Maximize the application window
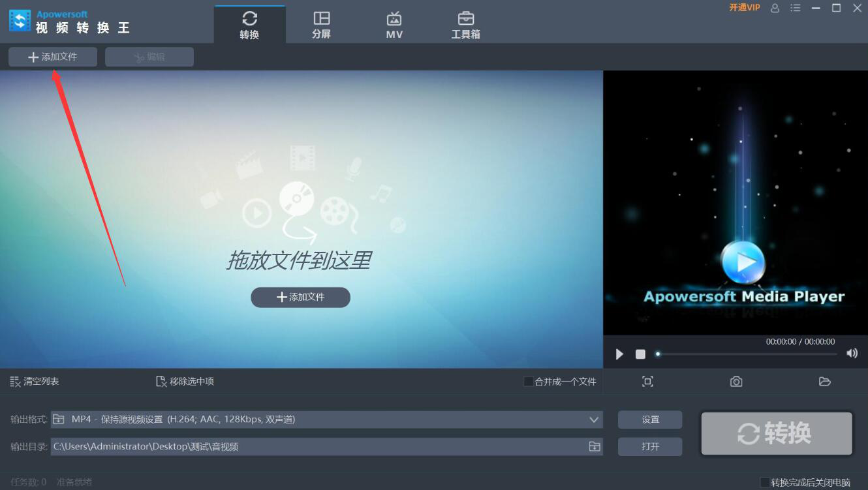Screen dimensions: 868x490 click(x=836, y=8)
